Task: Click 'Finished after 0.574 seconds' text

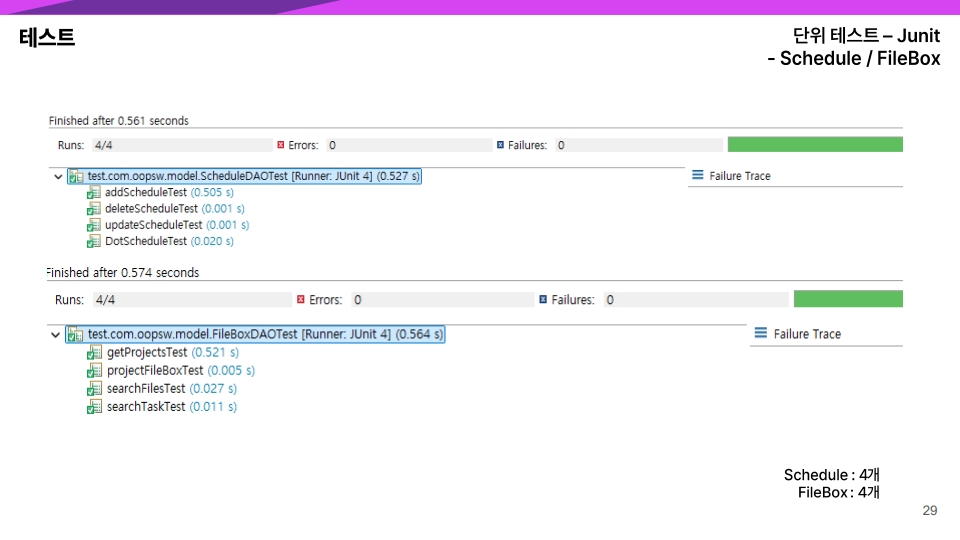Action: [x=123, y=272]
